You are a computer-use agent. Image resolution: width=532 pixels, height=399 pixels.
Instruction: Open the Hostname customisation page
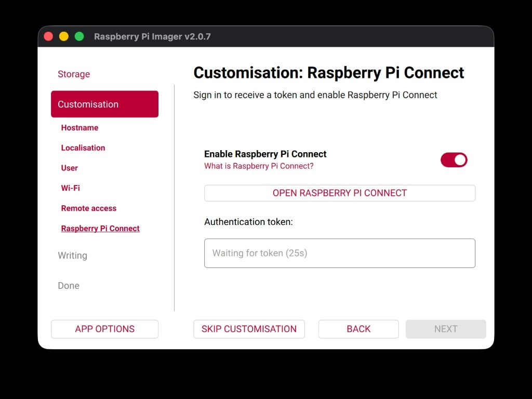click(x=79, y=128)
